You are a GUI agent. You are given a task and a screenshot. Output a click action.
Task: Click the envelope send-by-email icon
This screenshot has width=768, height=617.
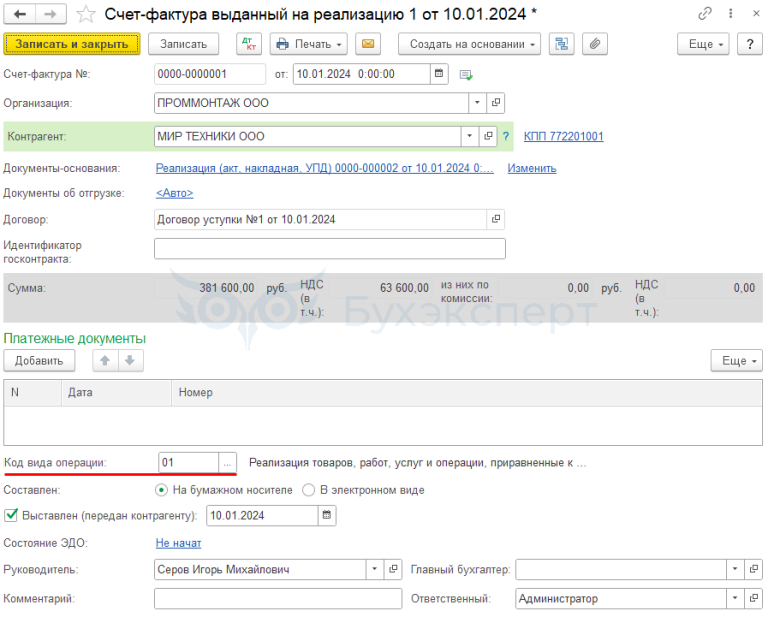click(x=369, y=44)
